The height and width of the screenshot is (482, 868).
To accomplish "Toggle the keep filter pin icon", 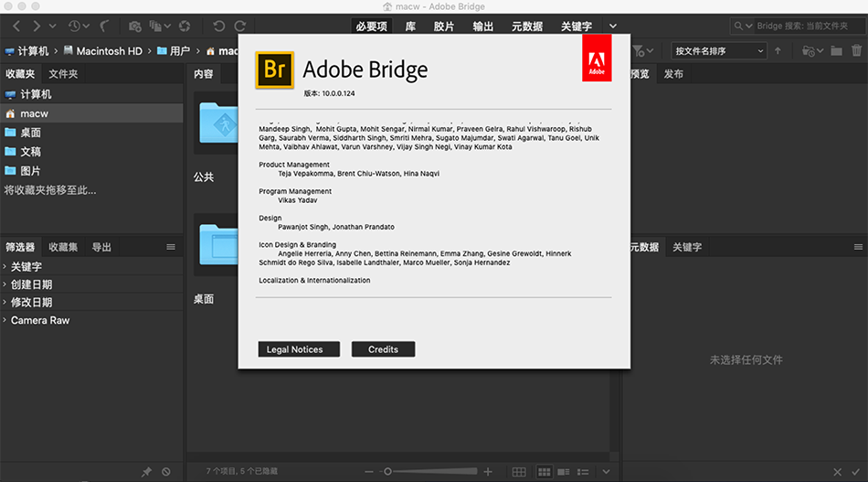I will pyautogui.click(x=146, y=472).
